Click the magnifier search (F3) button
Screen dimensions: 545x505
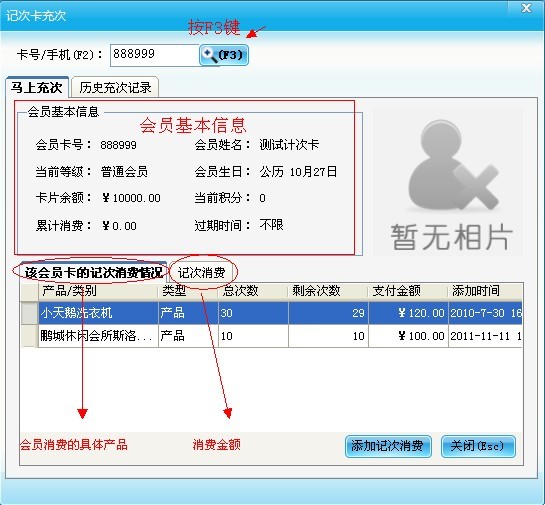[223, 55]
